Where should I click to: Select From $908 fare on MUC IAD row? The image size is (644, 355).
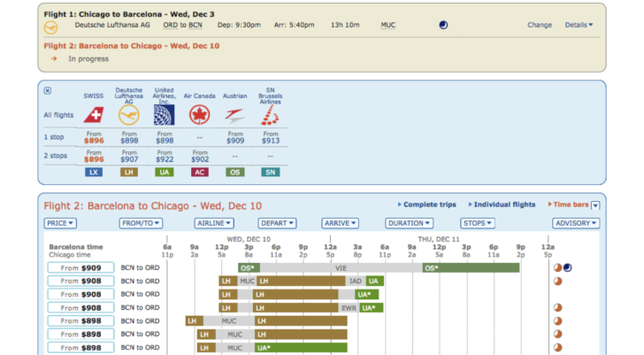click(80, 281)
